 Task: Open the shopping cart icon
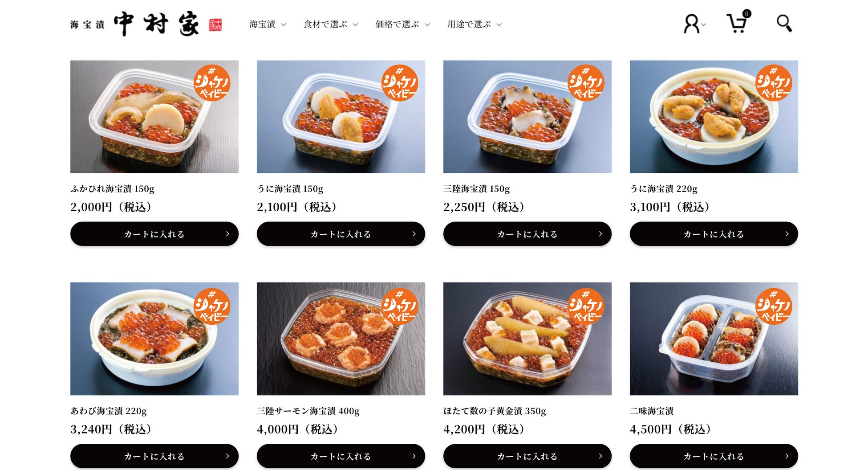[x=736, y=24]
